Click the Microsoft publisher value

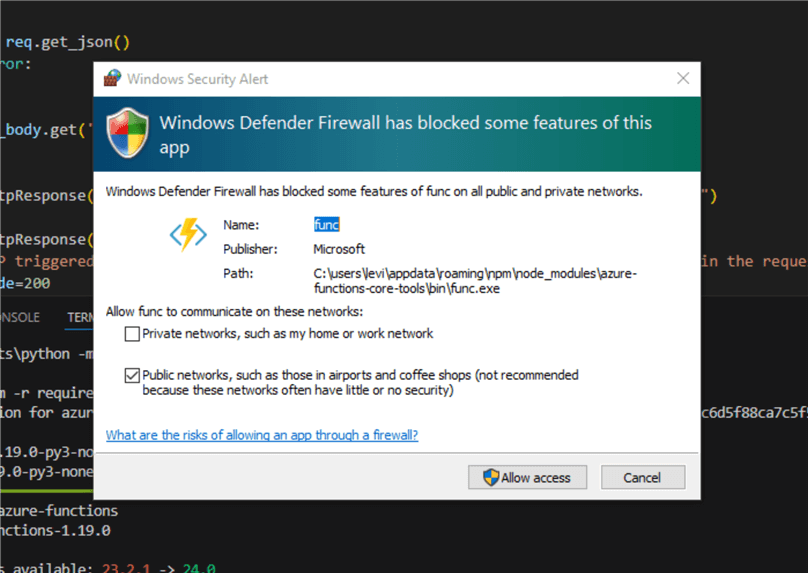pos(339,249)
